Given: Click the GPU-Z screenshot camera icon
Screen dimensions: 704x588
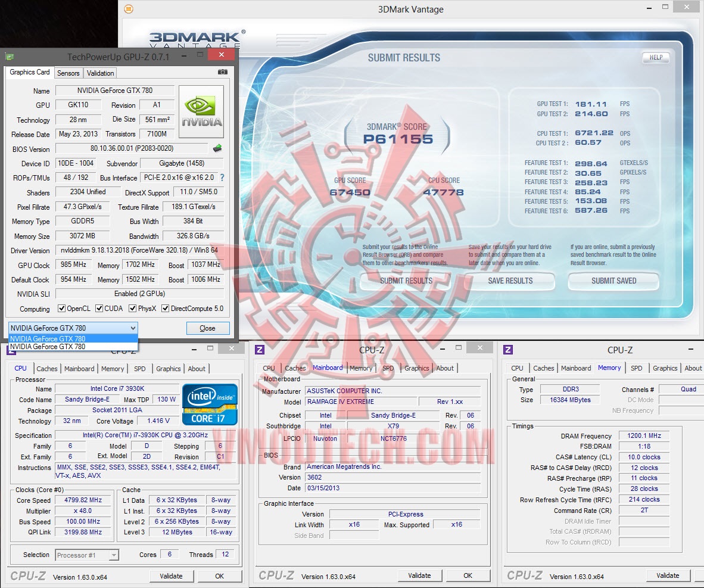Looking at the screenshot, I should pyautogui.click(x=222, y=72).
